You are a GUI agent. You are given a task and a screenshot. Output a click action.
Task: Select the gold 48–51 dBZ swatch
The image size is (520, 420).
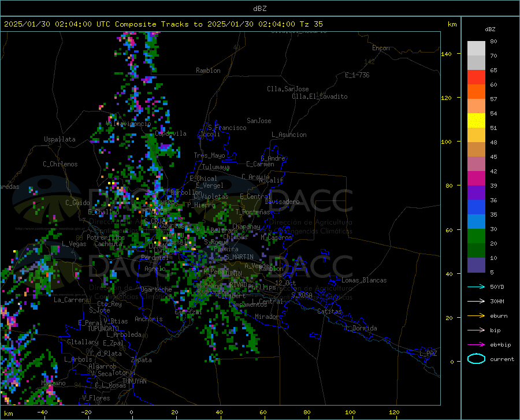click(476, 135)
